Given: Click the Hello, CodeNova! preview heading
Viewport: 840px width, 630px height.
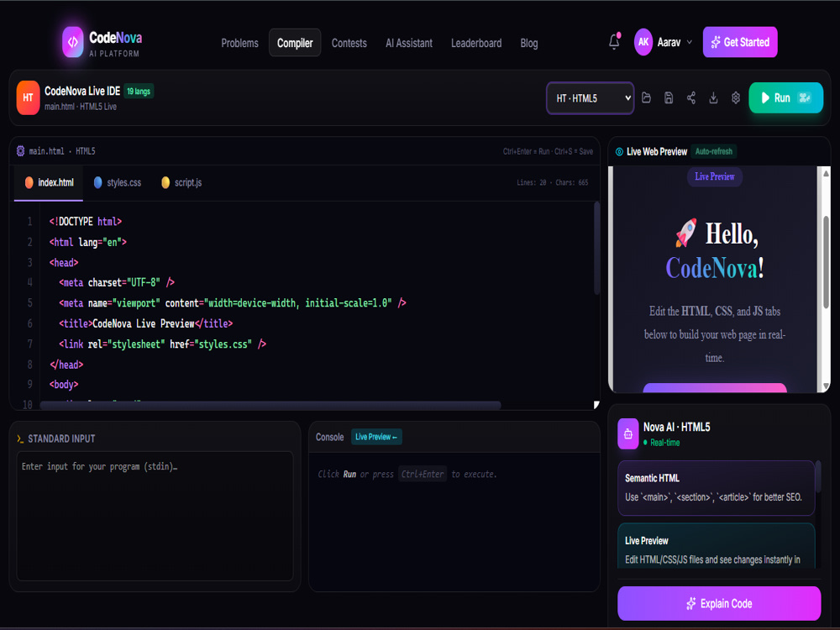Looking at the screenshot, I should pos(715,250).
